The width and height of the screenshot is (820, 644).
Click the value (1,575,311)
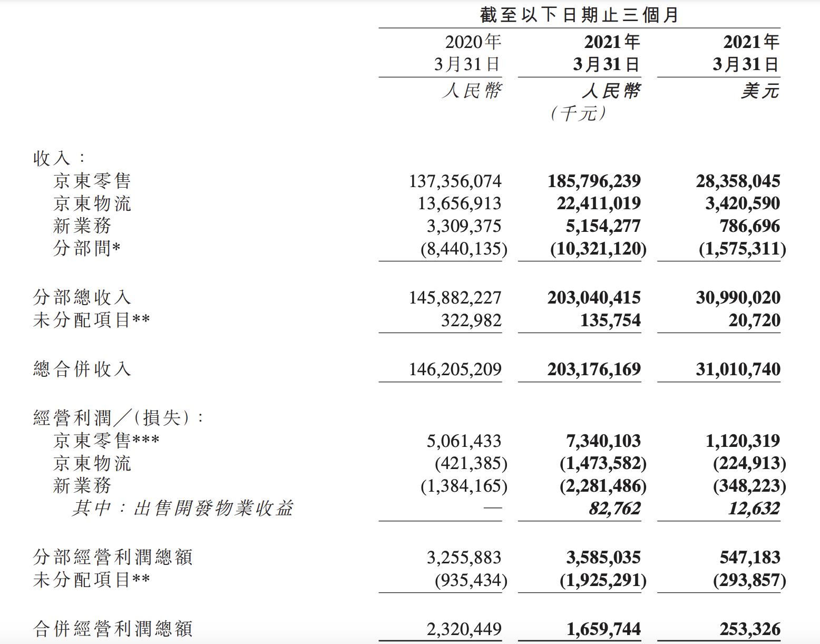click(743, 249)
